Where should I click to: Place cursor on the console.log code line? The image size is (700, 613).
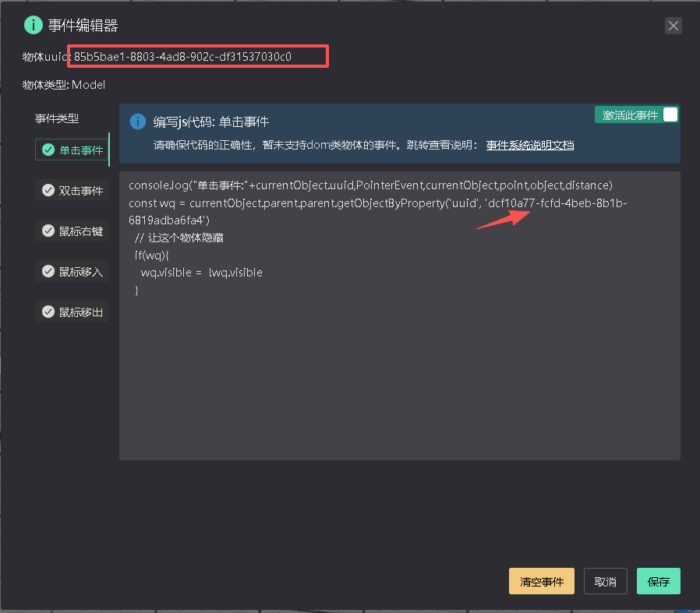(x=371, y=185)
